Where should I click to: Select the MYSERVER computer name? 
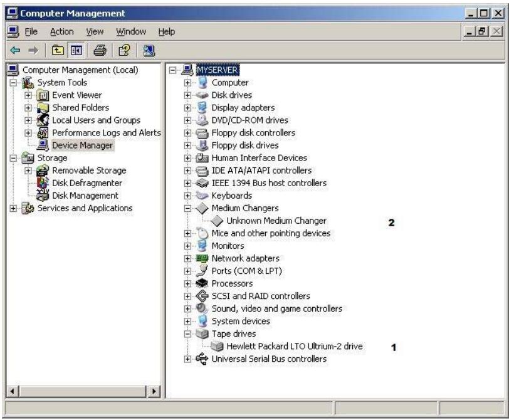[x=217, y=70]
